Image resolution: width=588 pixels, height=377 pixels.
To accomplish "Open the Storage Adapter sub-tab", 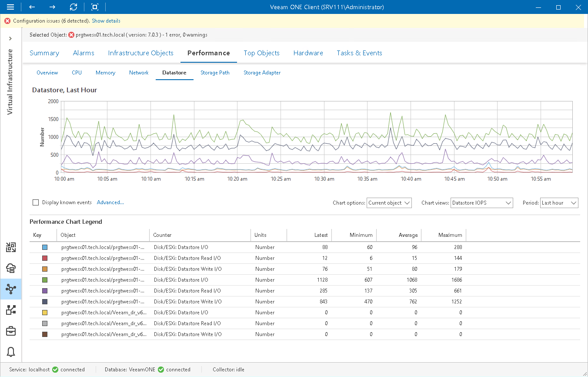I will [x=262, y=73].
